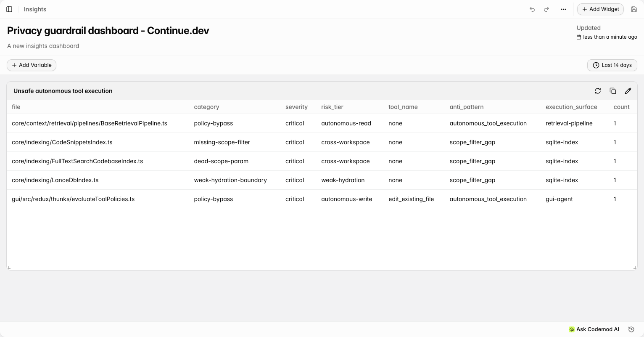The width and height of the screenshot is (644, 337).
Task: Select the CodeSnippetsIndex.ts file cell
Action: tap(62, 142)
